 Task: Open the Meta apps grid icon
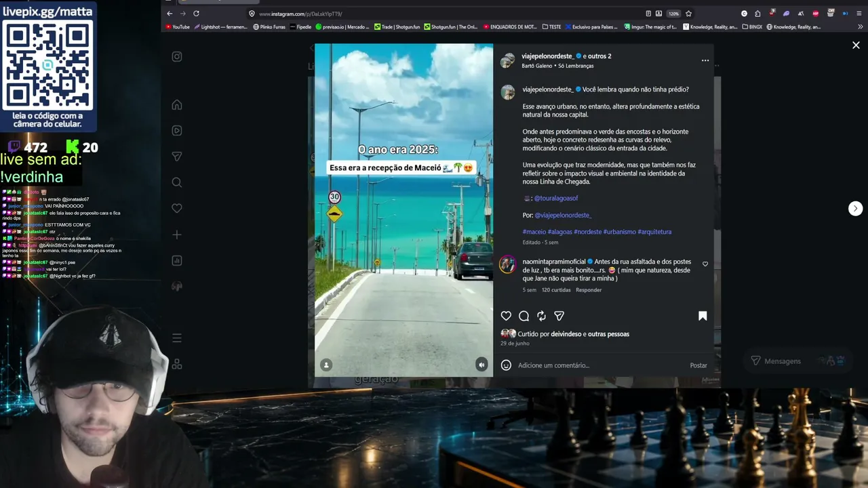coord(177,364)
